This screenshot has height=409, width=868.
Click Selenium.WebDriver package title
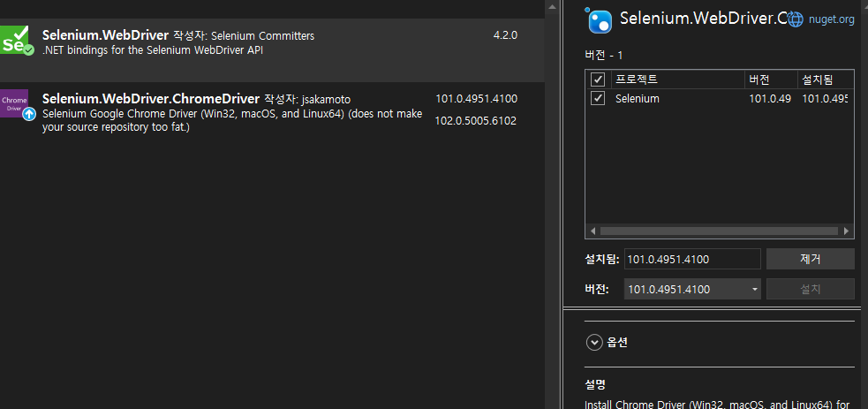(105, 35)
